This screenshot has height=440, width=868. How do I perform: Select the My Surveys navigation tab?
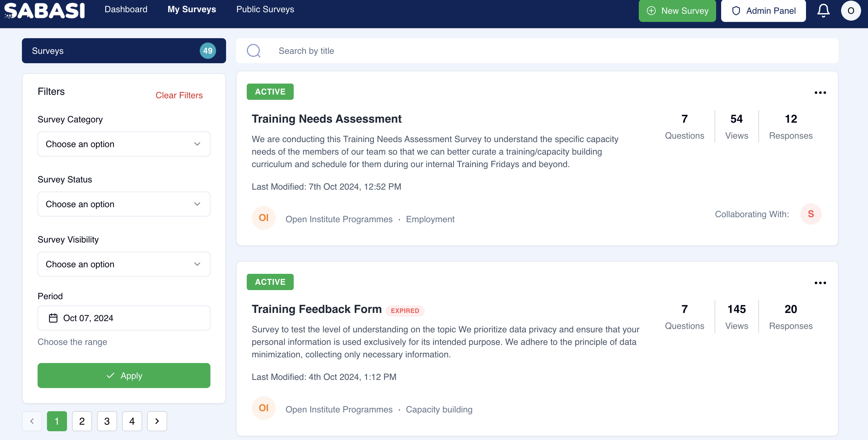pos(191,9)
